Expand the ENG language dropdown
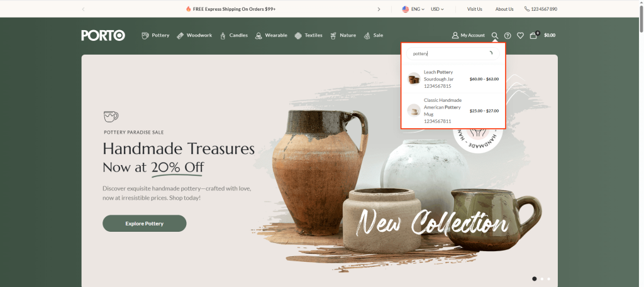Viewport: 644px width, 287px height. pyautogui.click(x=413, y=9)
